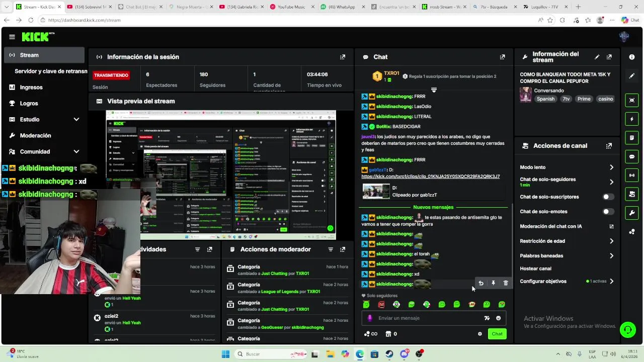Open the emoji smiley picker in chat
The height and width of the screenshot is (362, 644).
(x=499, y=318)
